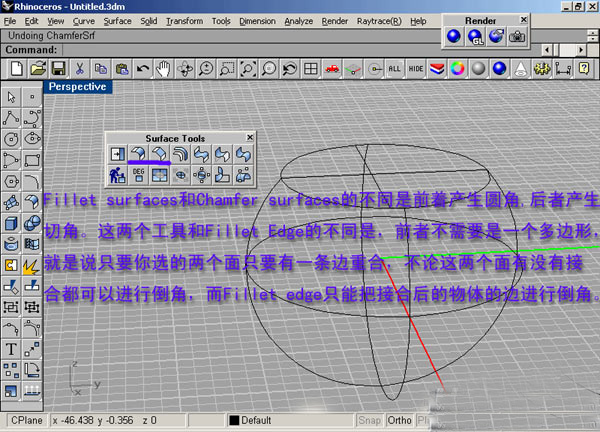Click the Open folder toolbar icon
Image resolution: width=600 pixels, height=432 pixels.
point(38,68)
